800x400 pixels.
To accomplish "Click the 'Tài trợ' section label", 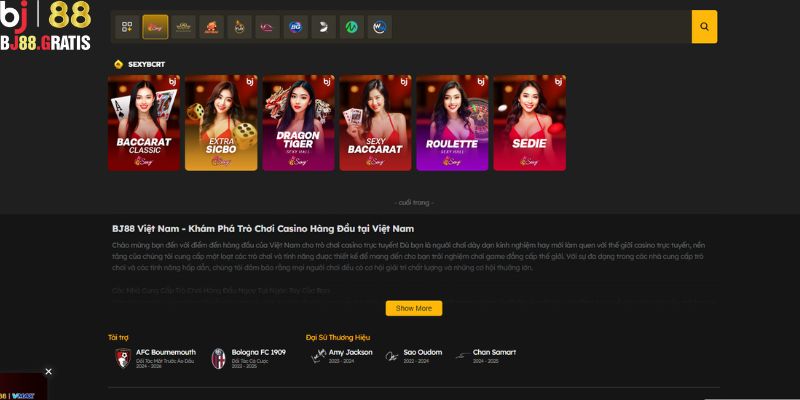I will point(118,337).
